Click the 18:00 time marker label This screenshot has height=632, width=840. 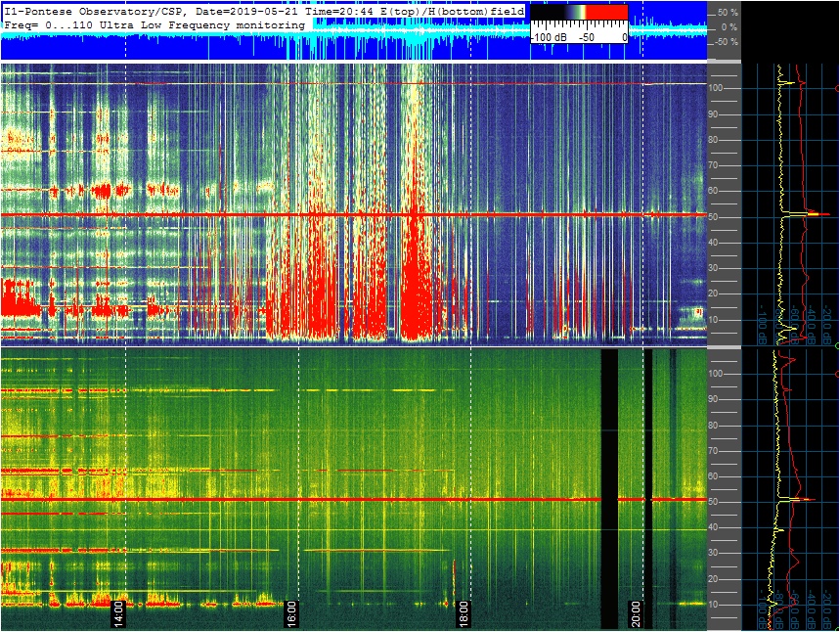[x=464, y=613]
